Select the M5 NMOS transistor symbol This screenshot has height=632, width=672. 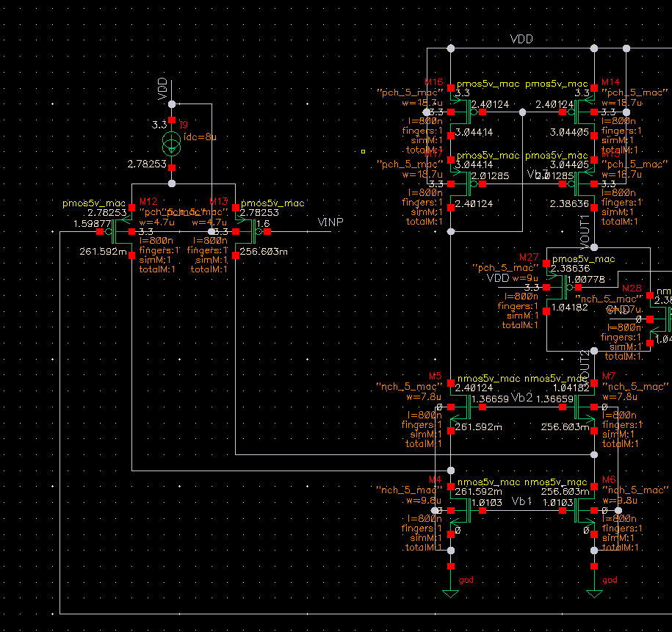point(466,407)
